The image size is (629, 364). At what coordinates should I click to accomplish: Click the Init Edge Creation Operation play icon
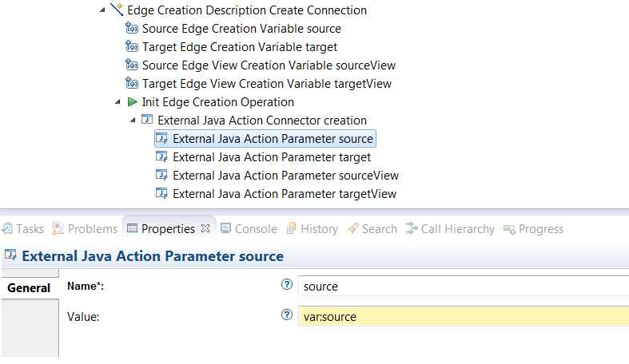click(x=132, y=101)
